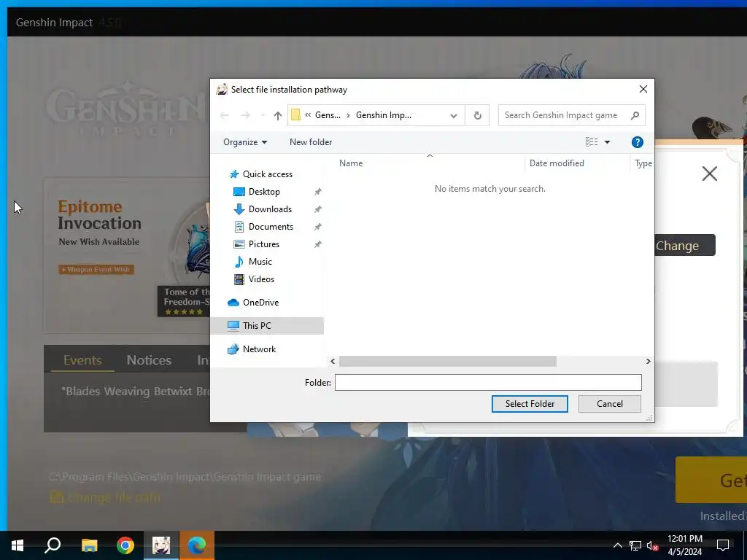Click the horizontal scrollbar left arrow
The image size is (747, 560).
(333, 362)
